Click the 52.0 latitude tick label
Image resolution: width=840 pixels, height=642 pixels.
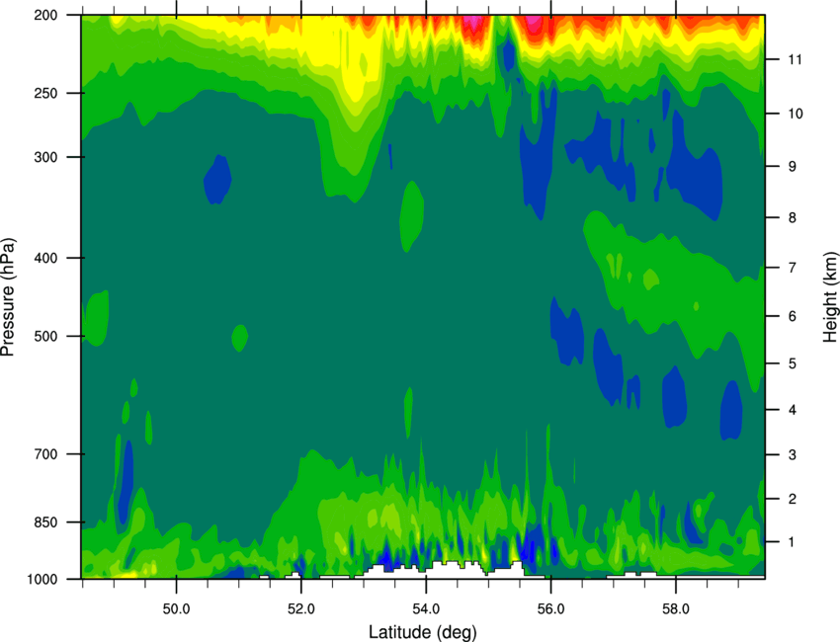coord(301,609)
